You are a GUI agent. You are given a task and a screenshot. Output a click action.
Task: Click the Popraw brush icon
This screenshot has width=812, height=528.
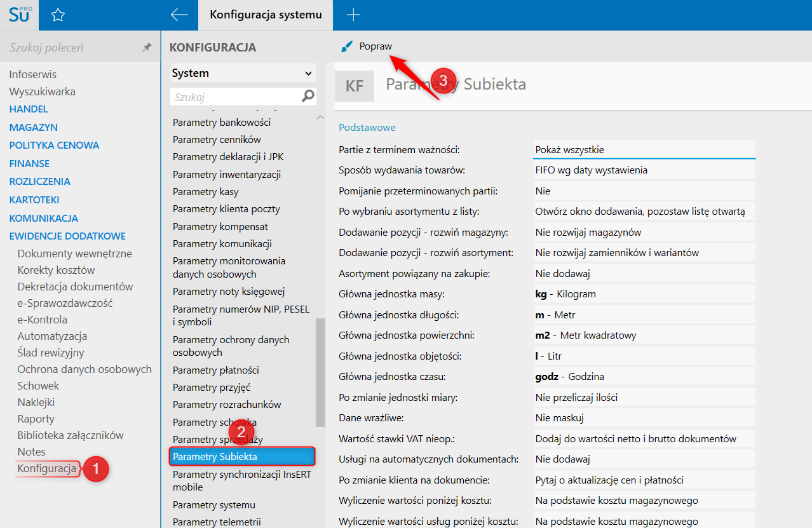click(x=346, y=47)
